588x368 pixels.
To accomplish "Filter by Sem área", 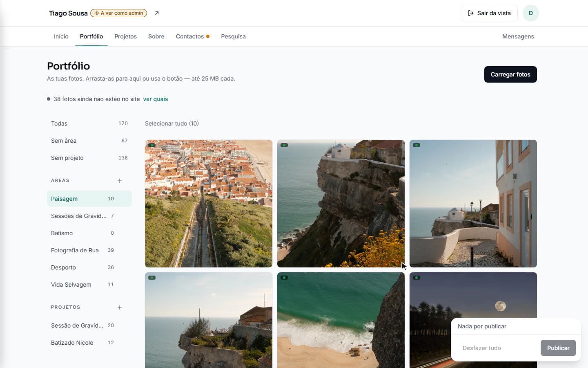I will pos(89,141).
